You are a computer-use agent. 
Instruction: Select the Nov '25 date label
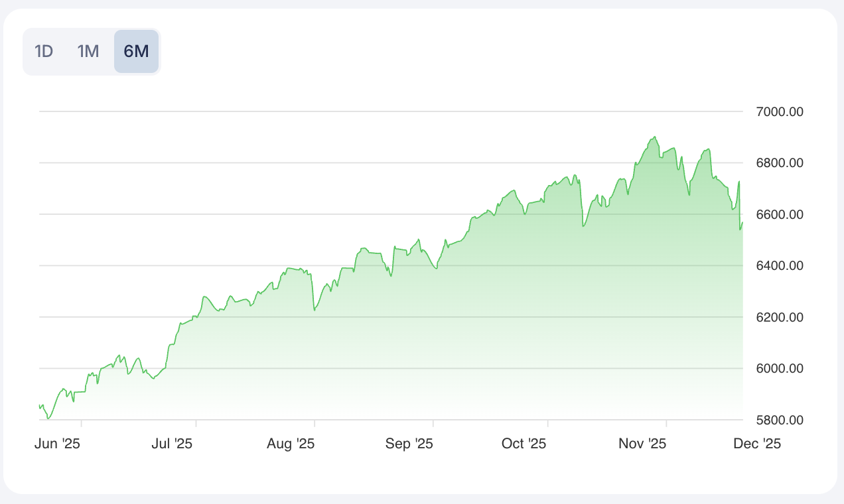point(642,444)
